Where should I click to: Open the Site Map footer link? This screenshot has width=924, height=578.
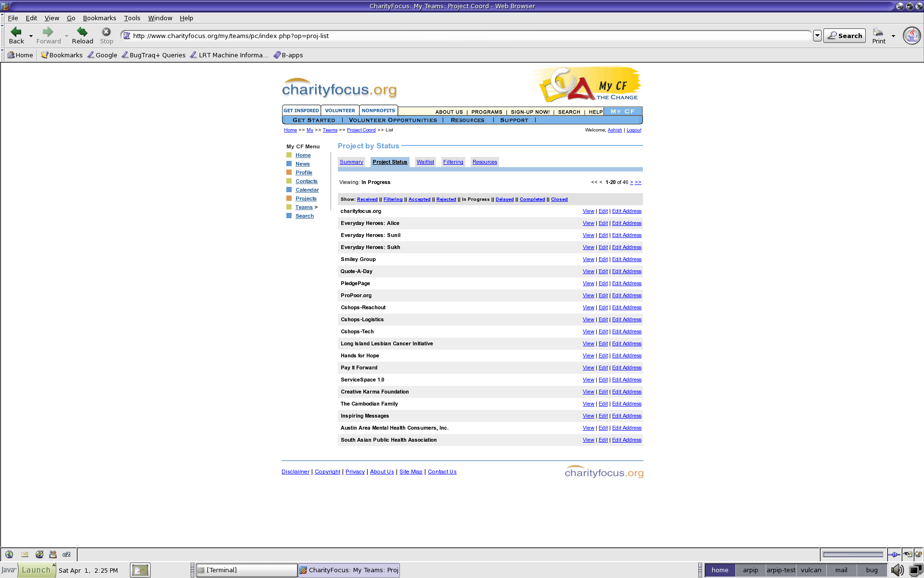411,472
